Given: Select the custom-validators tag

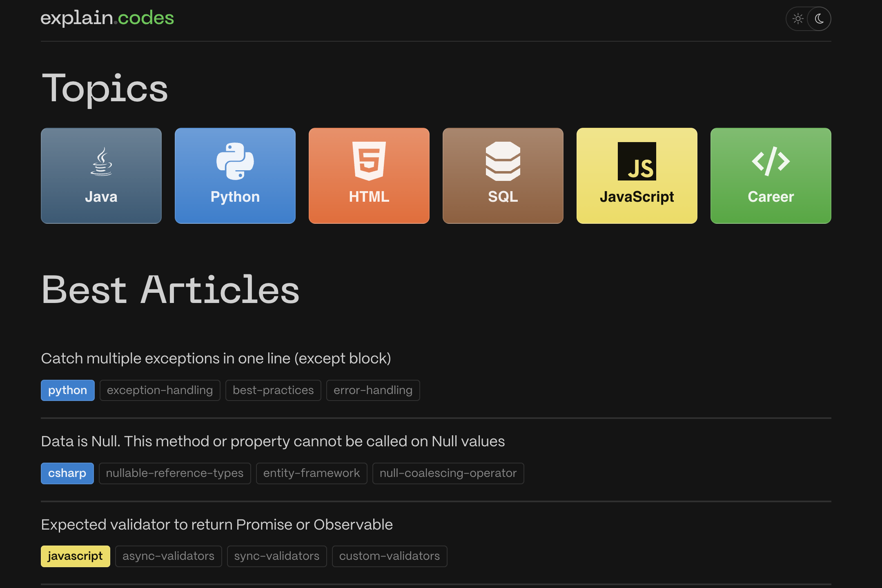Looking at the screenshot, I should tap(390, 556).
